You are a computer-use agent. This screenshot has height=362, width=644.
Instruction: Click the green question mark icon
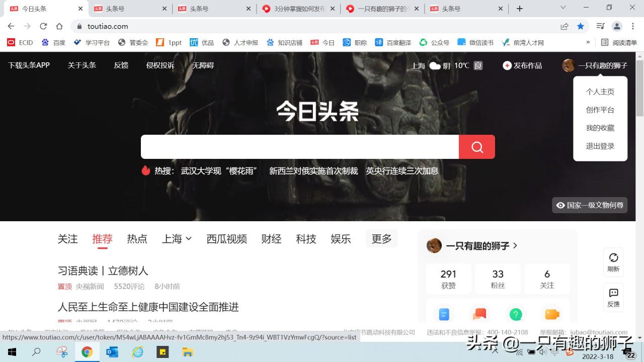(516, 315)
